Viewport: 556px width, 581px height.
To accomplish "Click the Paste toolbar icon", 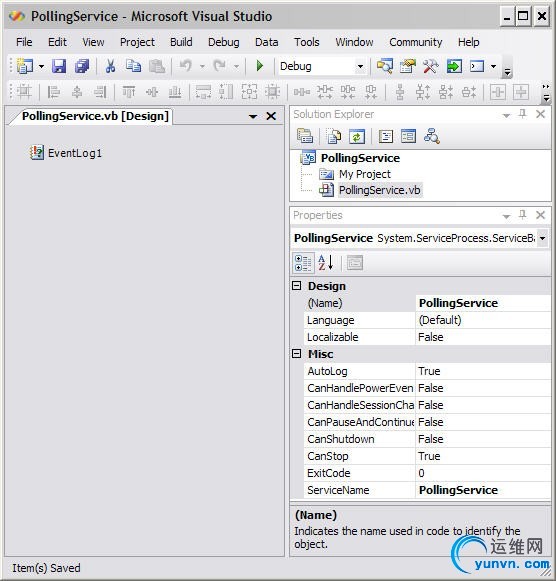I will (x=157, y=66).
